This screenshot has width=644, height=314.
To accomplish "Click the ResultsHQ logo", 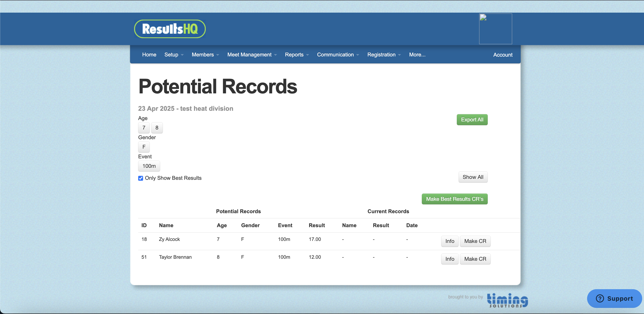I will [170, 29].
